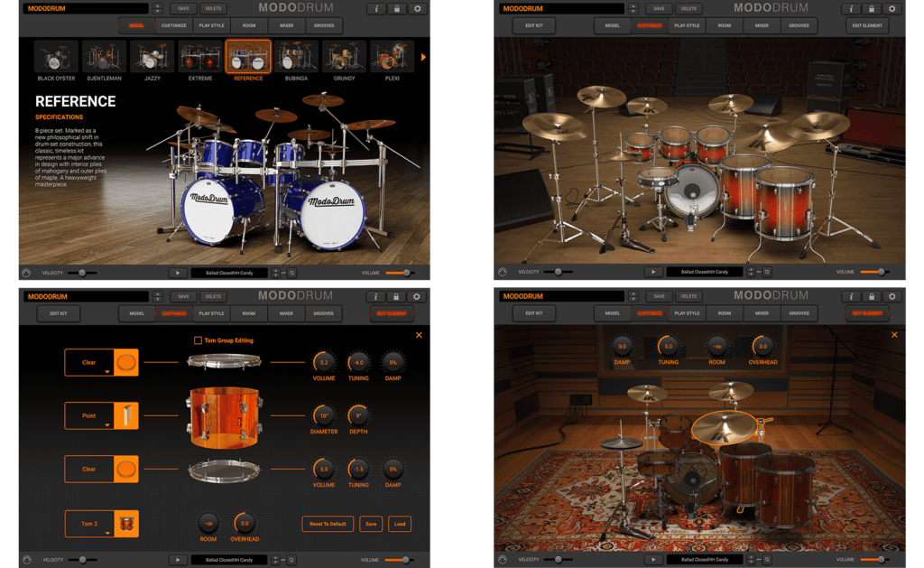Adjust Velocity slider in Reference model window
The height and width of the screenshot is (568, 924).
pyautogui.click(x=82, y=273)
